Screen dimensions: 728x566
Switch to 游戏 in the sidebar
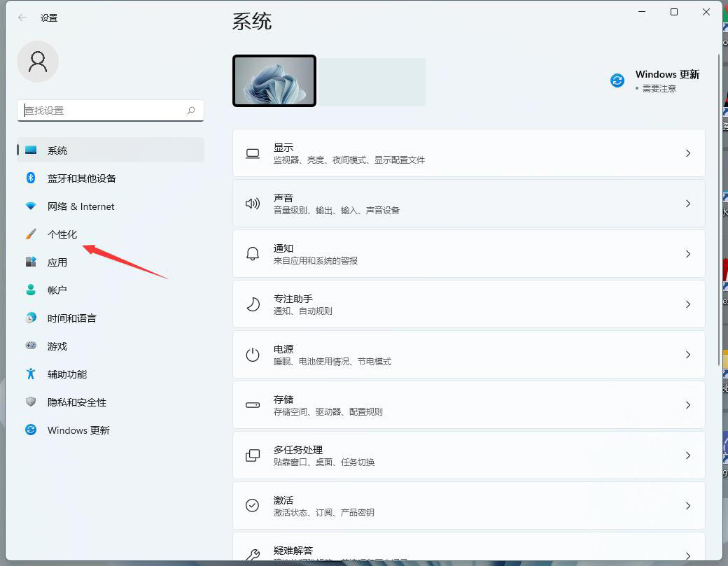coord(57,346)
